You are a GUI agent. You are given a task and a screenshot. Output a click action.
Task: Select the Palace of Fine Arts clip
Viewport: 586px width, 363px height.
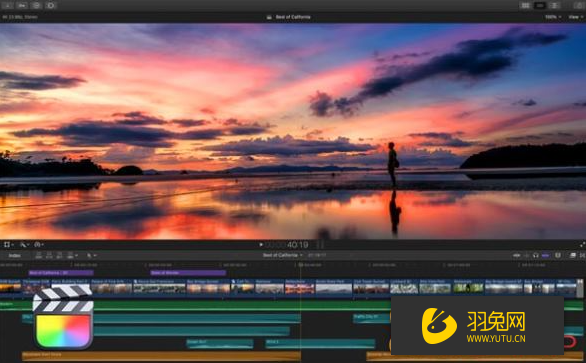click(x=111, y=287)
